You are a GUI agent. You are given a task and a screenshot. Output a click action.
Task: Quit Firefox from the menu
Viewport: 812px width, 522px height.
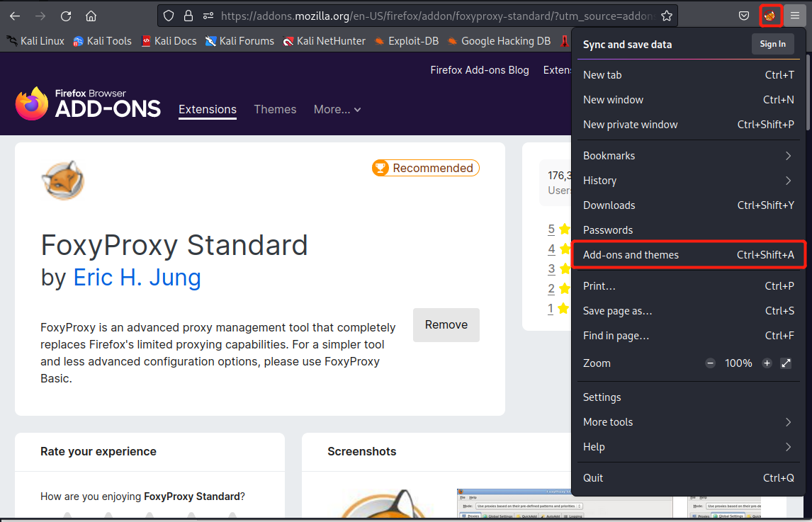(688, 478)
